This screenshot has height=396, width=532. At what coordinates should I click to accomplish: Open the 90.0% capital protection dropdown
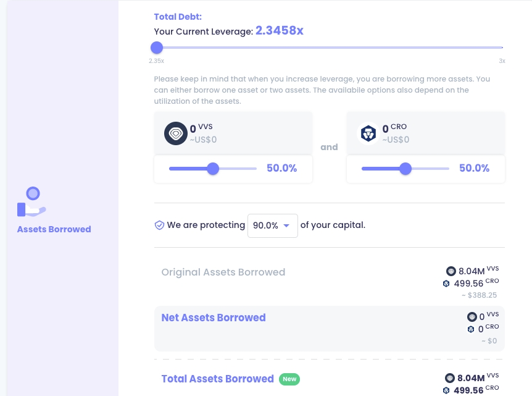272,225
